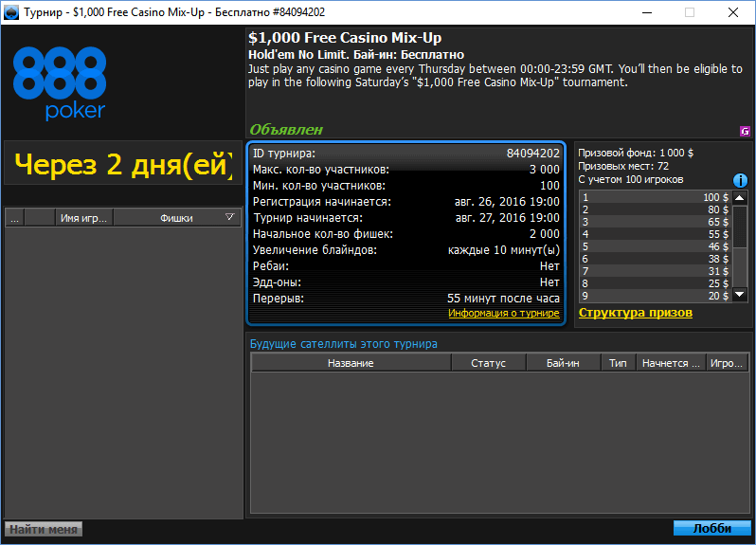Screen dimensions: 756x545
Task: Sort satellites by Тип column
Action: click(618, 363)
